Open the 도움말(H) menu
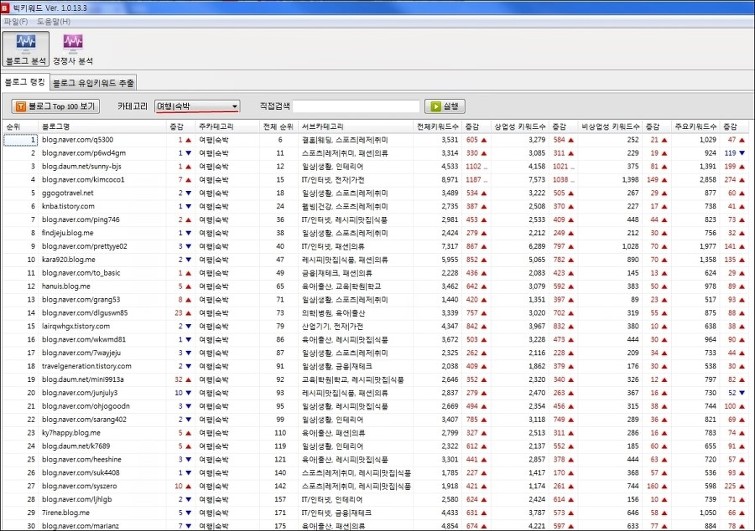 pos(53,21)
